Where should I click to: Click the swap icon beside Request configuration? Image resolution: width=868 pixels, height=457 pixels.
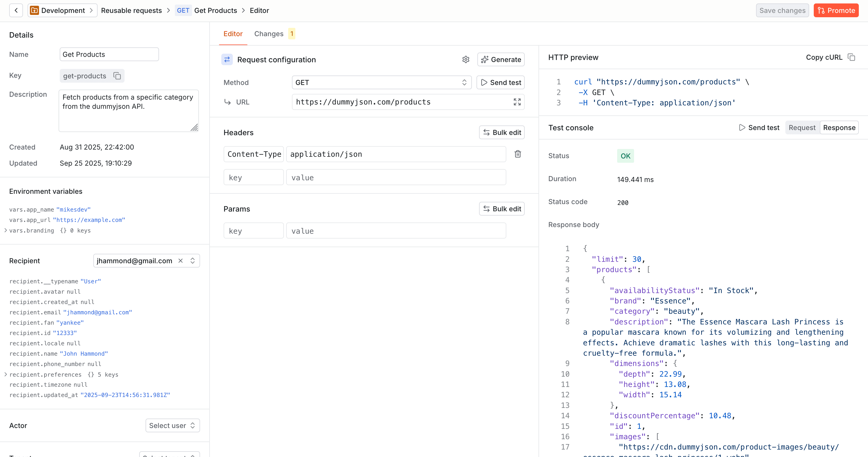point(227,59)
